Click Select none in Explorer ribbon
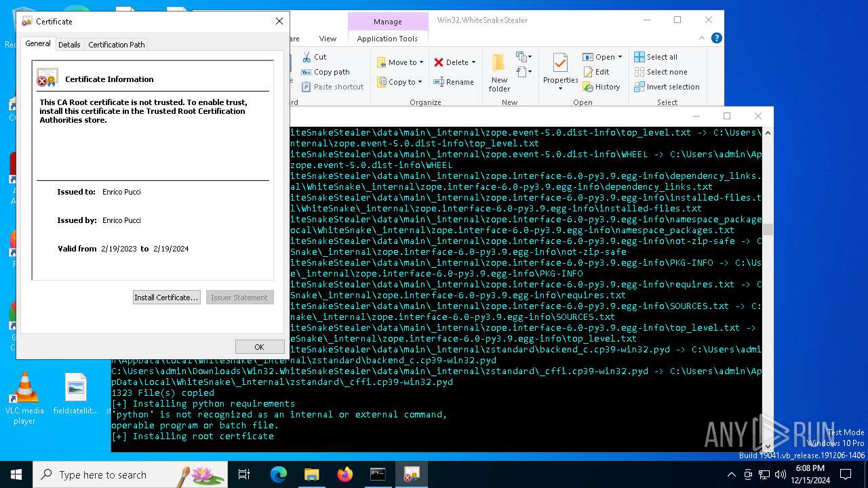868x488 pixels. click(660, 72)
